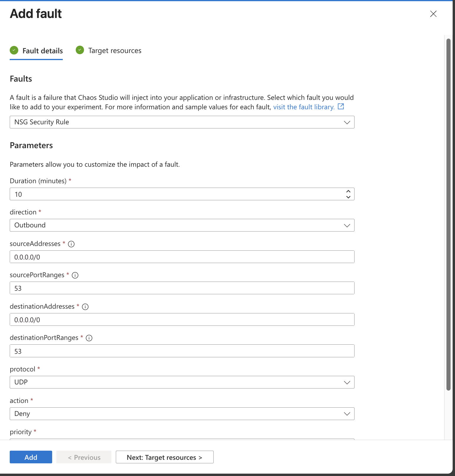This screenshot has height=476, width=455.
Task: Show info tooltip for destinationAddresses
Action: click(85, 307)
